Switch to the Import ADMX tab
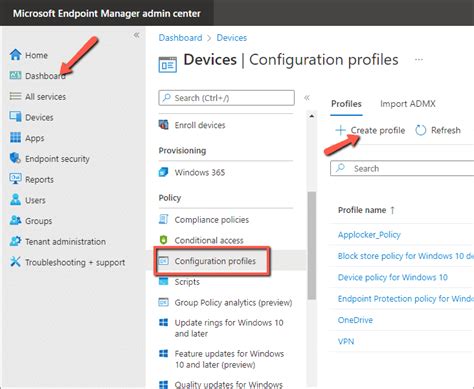Image resolution: width=474 pixels, height=389 pixels. pos(408,104)
